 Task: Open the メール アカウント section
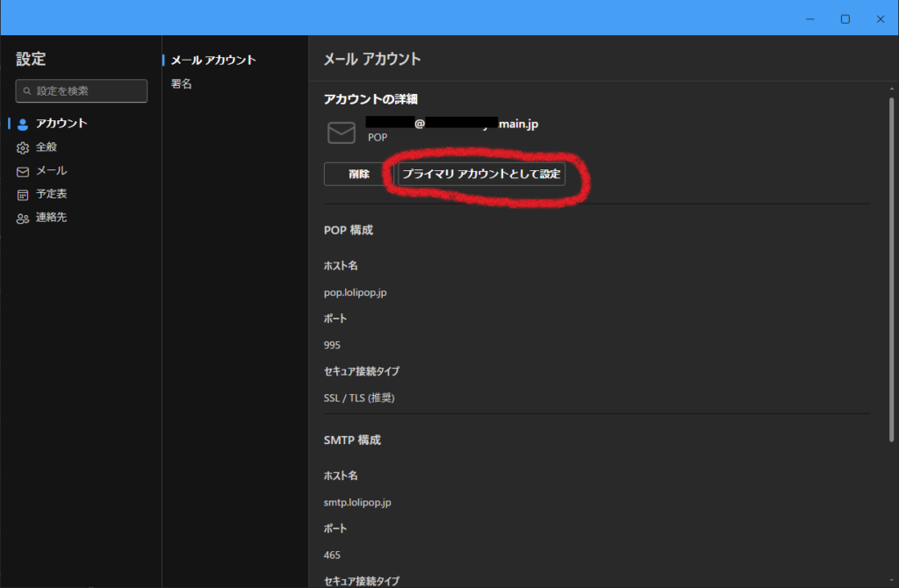(x=212, y=61)
